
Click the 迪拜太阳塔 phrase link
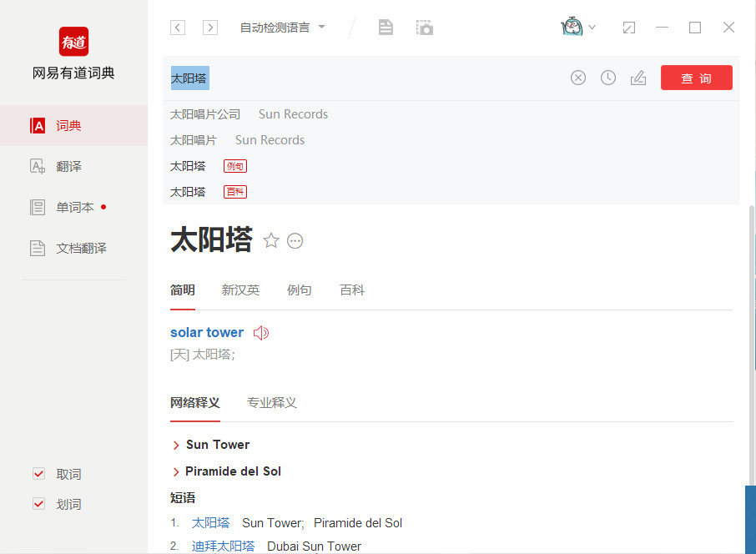(x=224, y=546)
